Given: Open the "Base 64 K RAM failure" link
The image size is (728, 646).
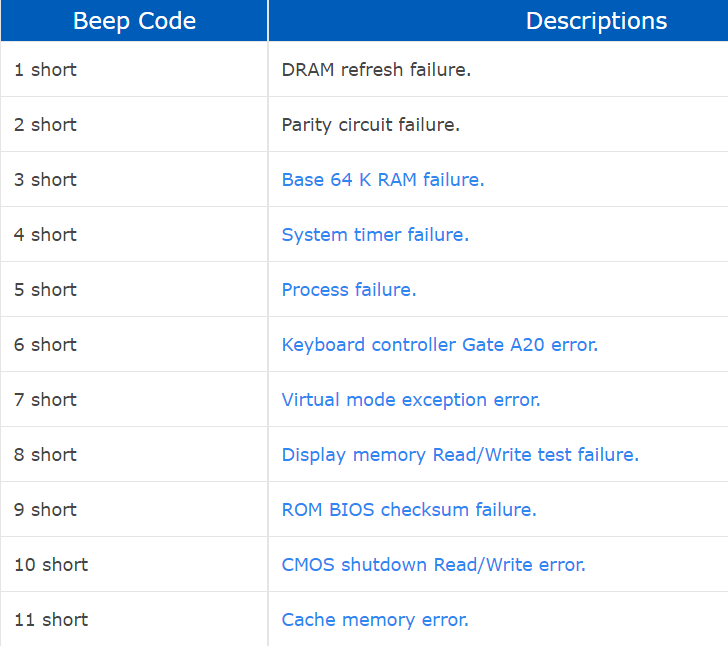Looking at the screenshot, I should (x=382, y=180).
